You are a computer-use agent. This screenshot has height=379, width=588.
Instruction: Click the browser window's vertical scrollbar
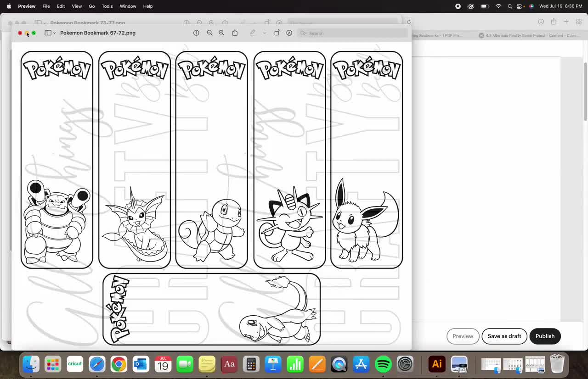coord(585,92)
